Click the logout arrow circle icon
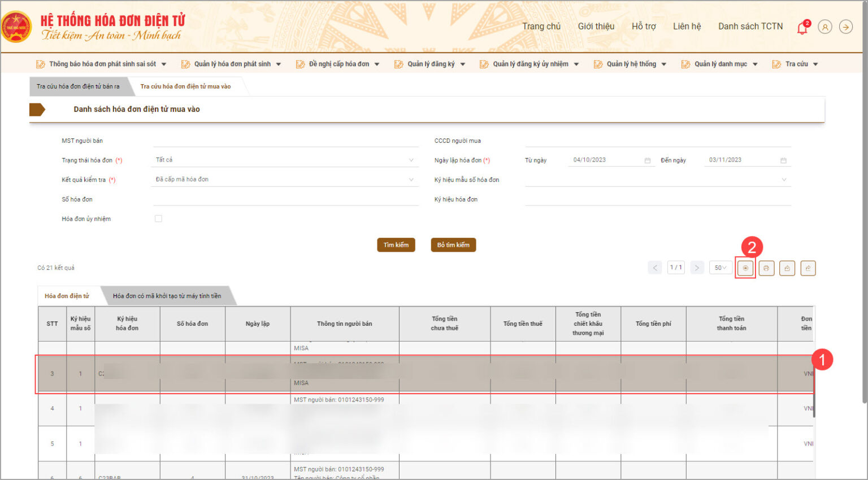The width and height of the screenshot is (868, 480). click(x=846, y=27)
